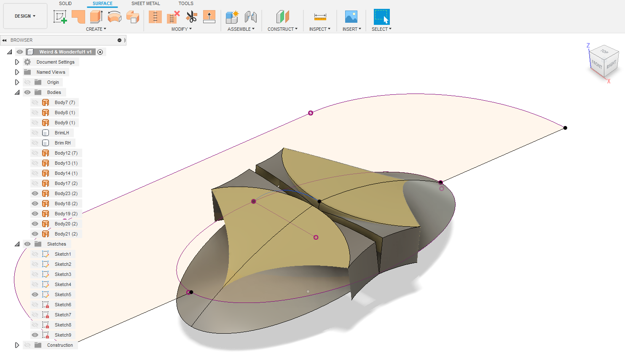Image resolution: width=625 pixels, height=364 pixels.
Task: Open the ASSEMBLE dropdown menu
Action: click(241, 29)
